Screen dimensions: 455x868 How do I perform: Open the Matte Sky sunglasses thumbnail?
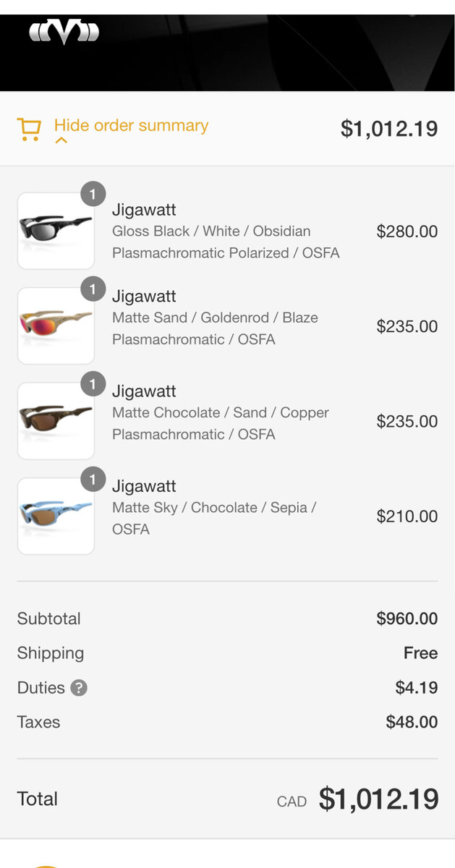pyautogui.click(x=56, y=515)
